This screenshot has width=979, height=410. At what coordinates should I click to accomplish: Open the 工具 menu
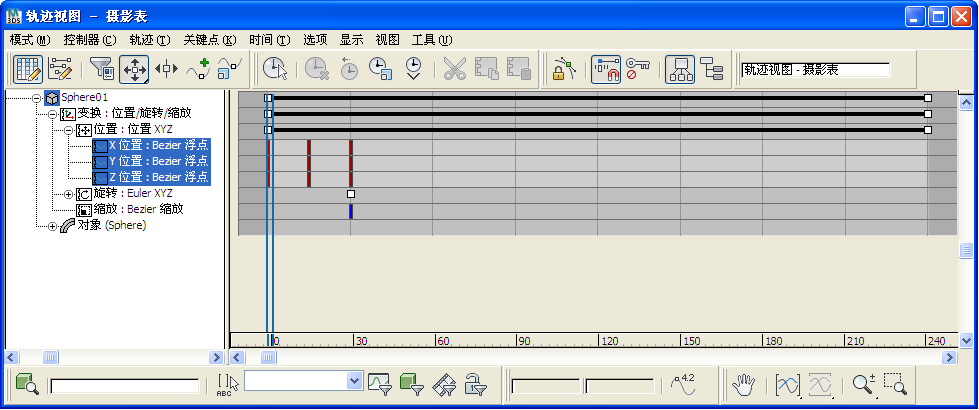pyautogui.click(x=432, y=40)
